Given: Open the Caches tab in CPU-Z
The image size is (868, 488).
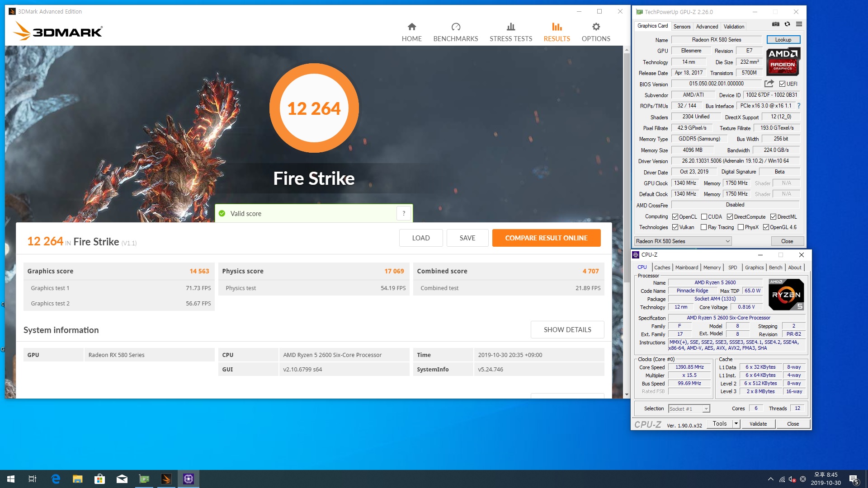Looking at the screenshot, I should (662, 267).
